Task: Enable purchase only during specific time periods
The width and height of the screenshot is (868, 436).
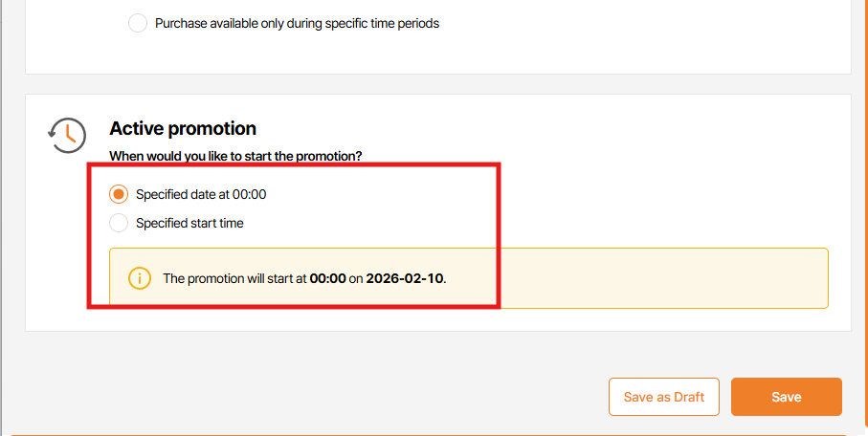Action: pyautogui.click(x=138, y=23)
